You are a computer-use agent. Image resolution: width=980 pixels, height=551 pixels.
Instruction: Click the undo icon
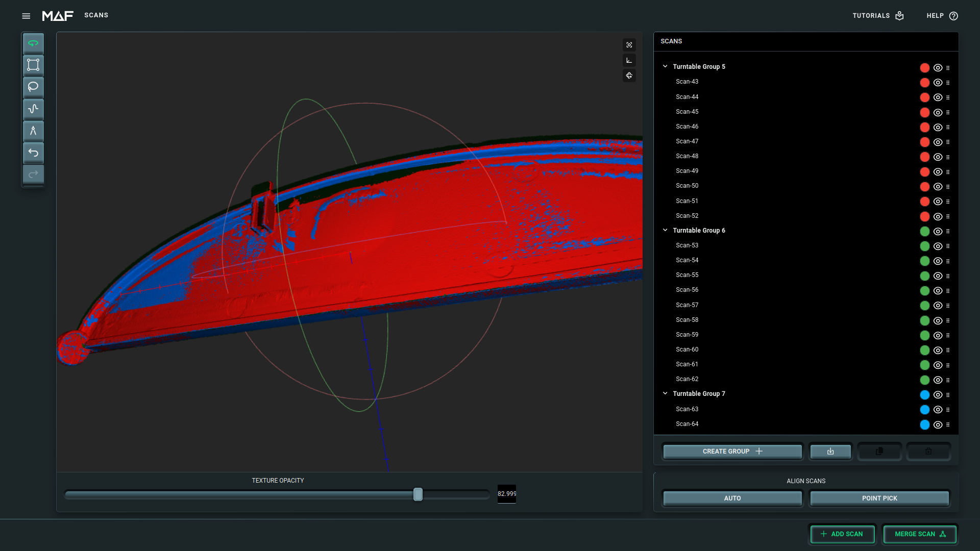pyautogui.click(x=33, y=153)
